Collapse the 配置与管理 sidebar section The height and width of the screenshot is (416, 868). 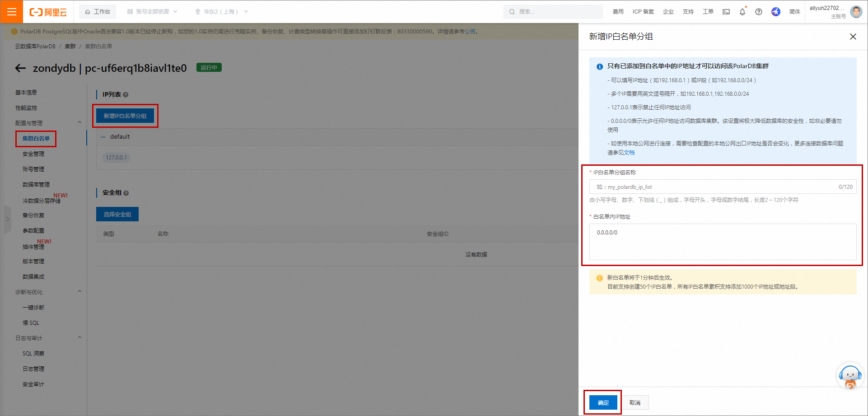[x=79, y=122]
